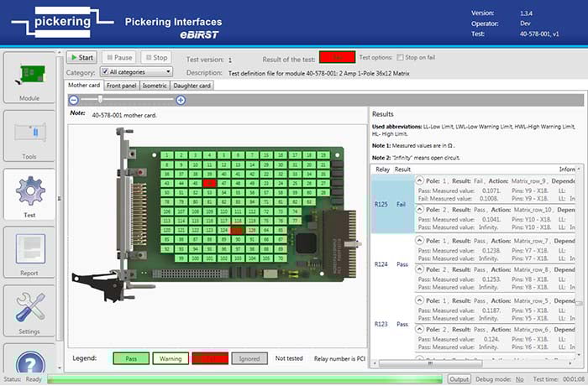
Task: Open the Test gear section
Action: 29,195
